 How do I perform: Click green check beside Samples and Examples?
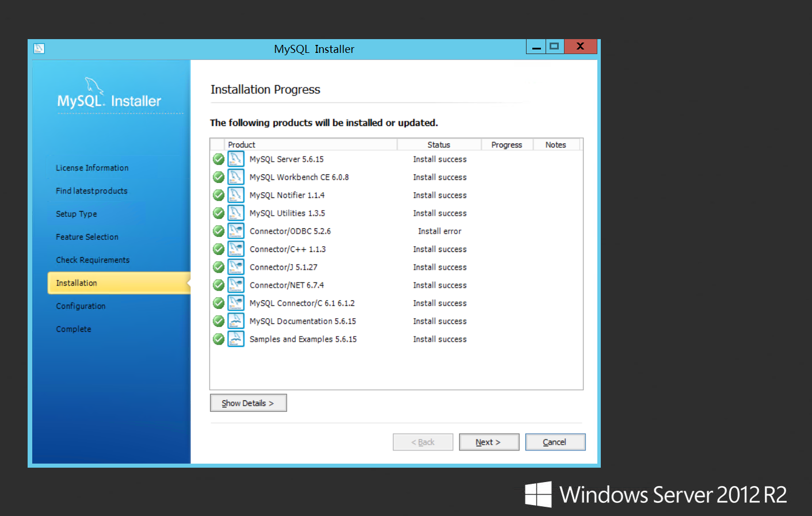219,339
